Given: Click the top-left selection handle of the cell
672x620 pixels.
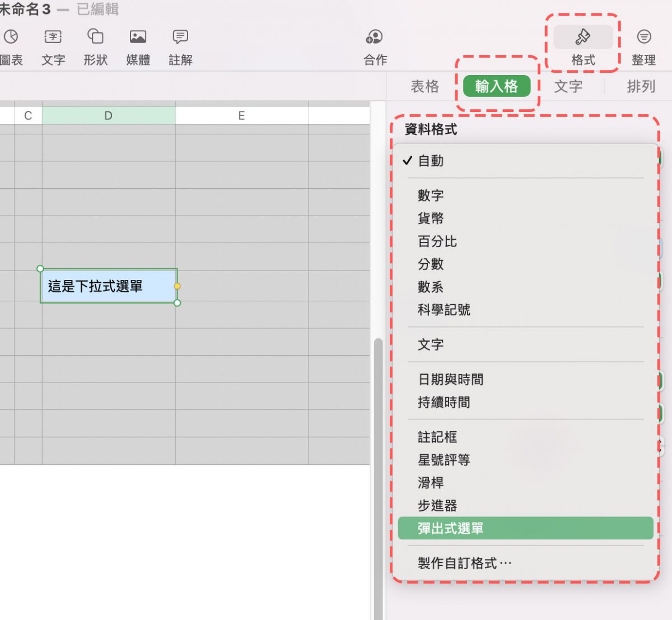Looking at the screenshot, I should point(40,269).
